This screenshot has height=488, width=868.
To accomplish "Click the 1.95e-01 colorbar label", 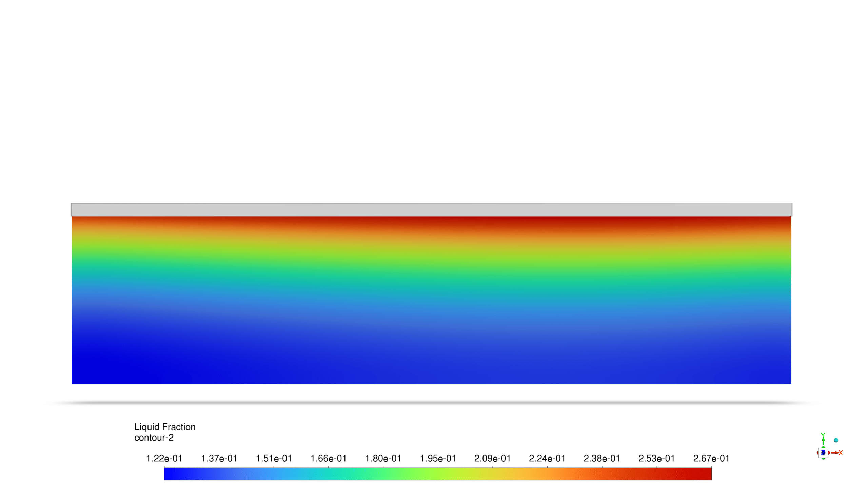I will click(438, 458).
